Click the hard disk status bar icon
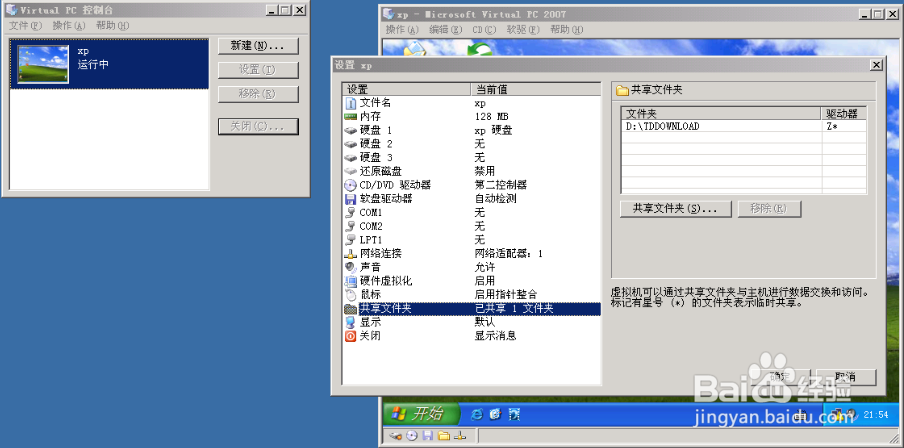The height and width of the screenshot is (448, 904). 396,436
